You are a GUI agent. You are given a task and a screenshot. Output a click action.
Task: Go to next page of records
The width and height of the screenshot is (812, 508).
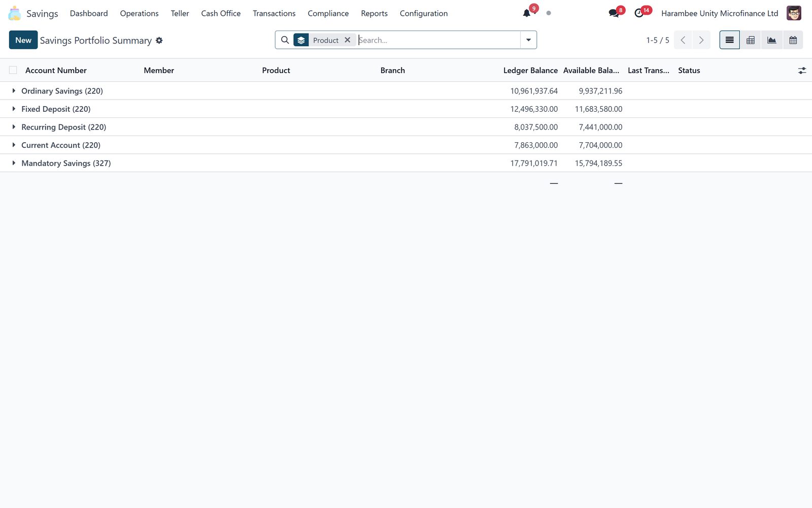coord(701,40)
